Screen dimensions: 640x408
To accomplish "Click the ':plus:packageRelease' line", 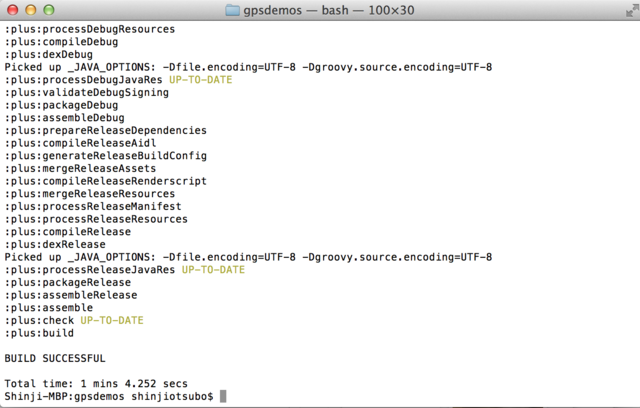I will pyautogui.click(x=68, y=283).
